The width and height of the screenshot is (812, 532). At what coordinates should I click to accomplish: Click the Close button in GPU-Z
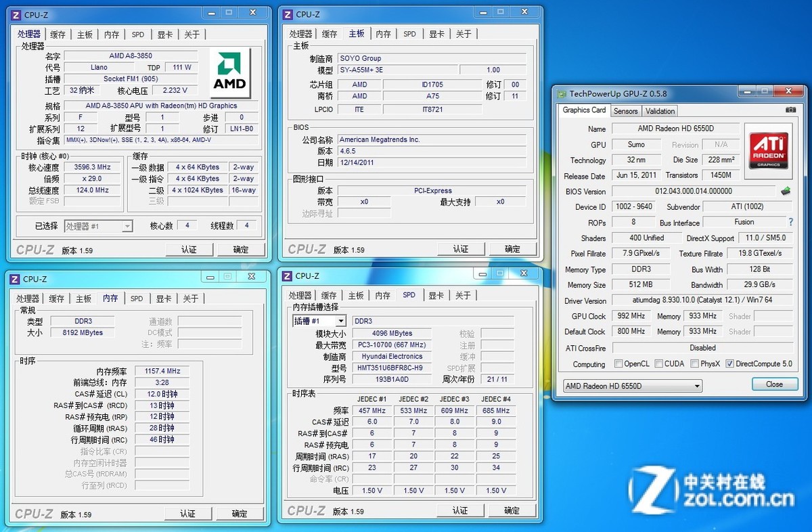tap(775, 384)
